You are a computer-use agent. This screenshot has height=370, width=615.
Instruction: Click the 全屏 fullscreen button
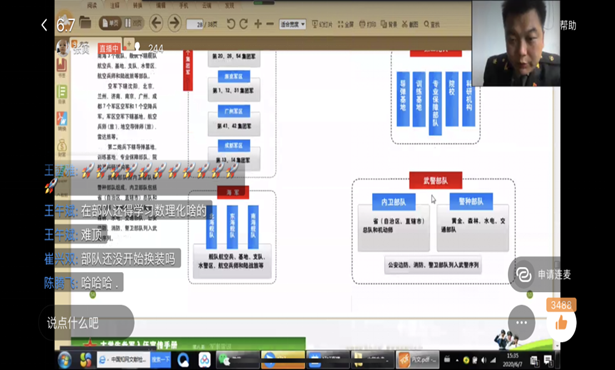pos(346,24)
